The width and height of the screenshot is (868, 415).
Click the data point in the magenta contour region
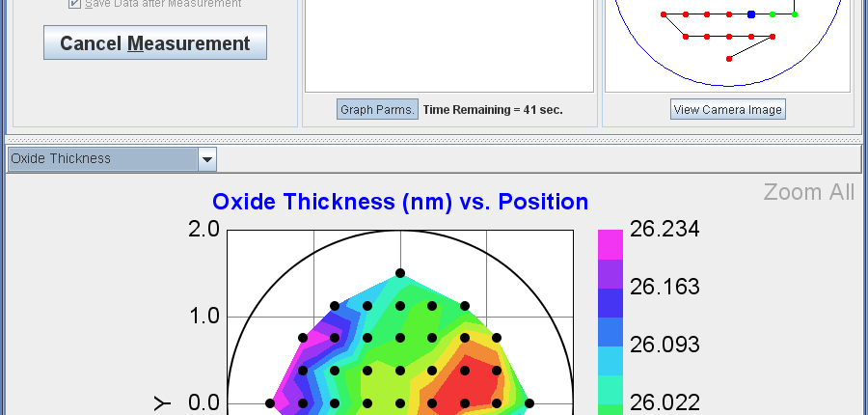(302, 338)
